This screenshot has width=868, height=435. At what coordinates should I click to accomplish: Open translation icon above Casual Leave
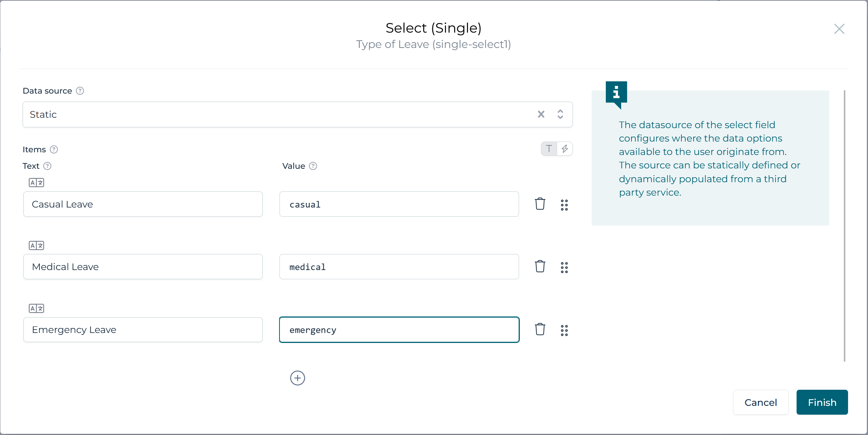point(36,183)
